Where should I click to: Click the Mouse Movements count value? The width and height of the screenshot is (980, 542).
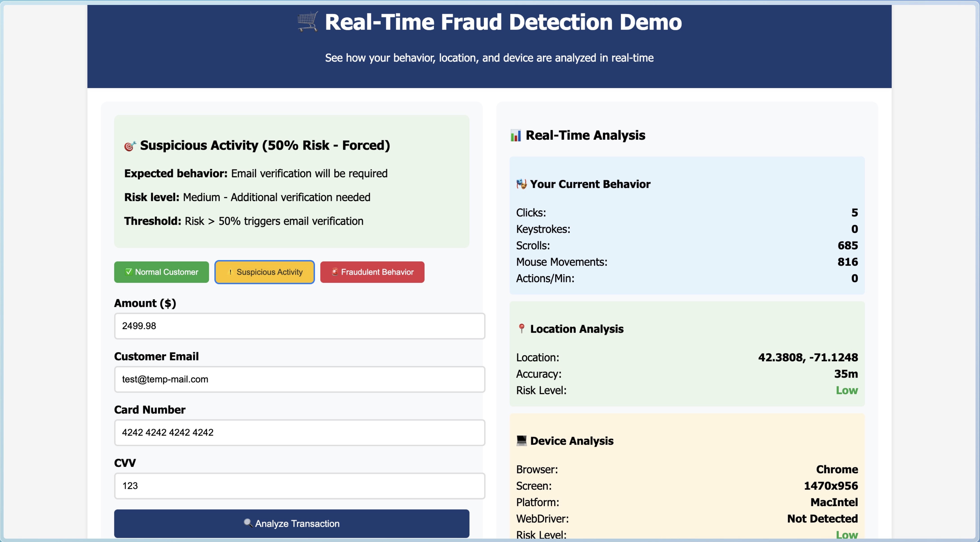(847, 262)
